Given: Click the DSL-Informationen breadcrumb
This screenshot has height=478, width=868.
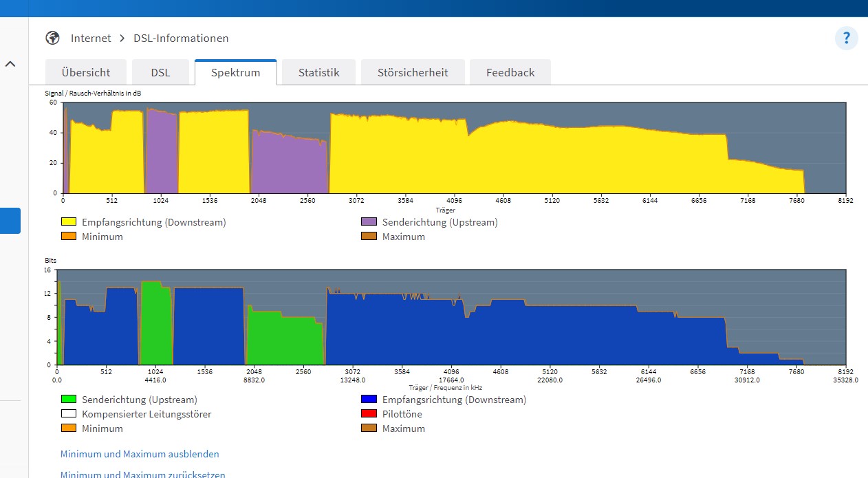Looking at the screenshot, I should 181,38.
